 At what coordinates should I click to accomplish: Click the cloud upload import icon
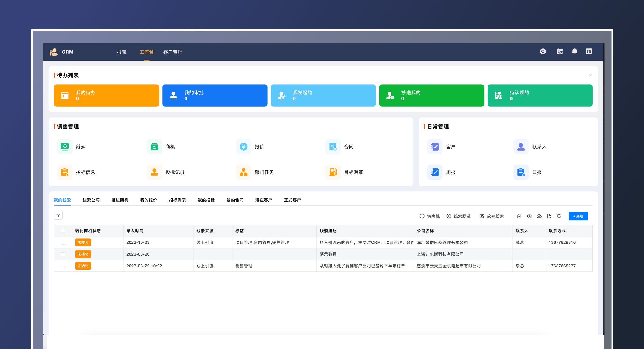pos(539,216)
